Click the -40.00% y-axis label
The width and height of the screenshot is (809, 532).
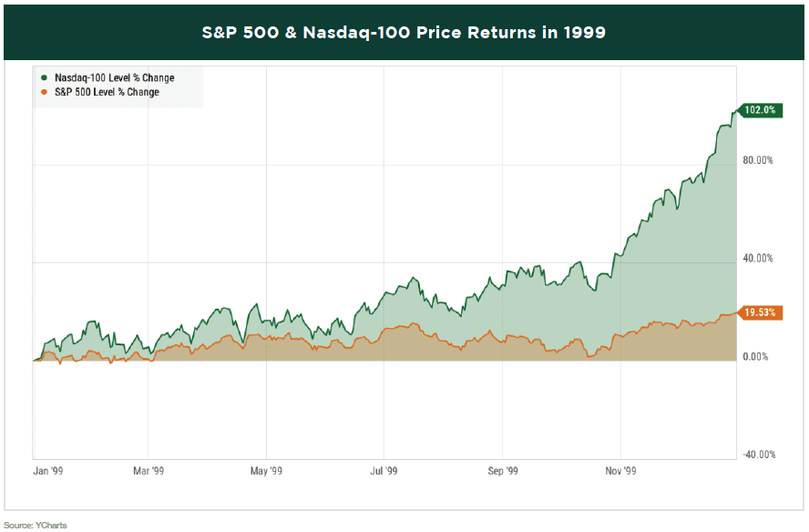[757, 455]
